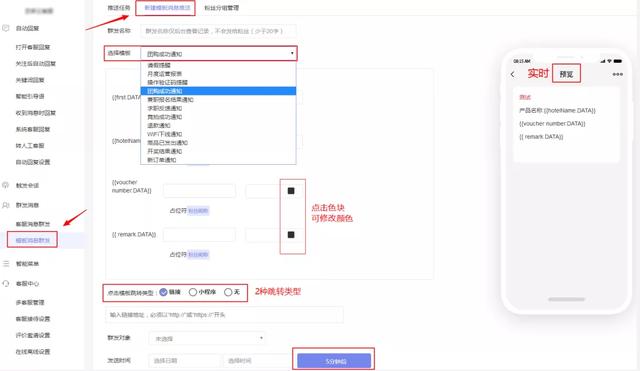Choose WiFi下线通知 from the template list
The height and width of the screenshot is (371, 640).
164,134
